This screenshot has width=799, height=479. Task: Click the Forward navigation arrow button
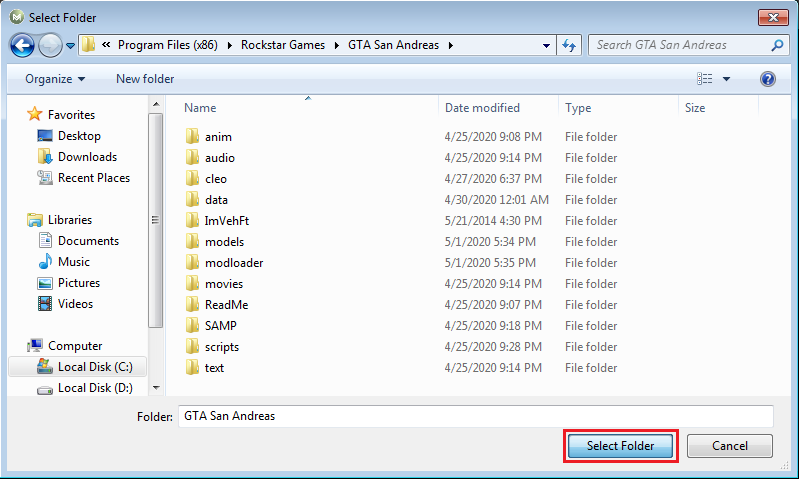(x=50, y=46)
